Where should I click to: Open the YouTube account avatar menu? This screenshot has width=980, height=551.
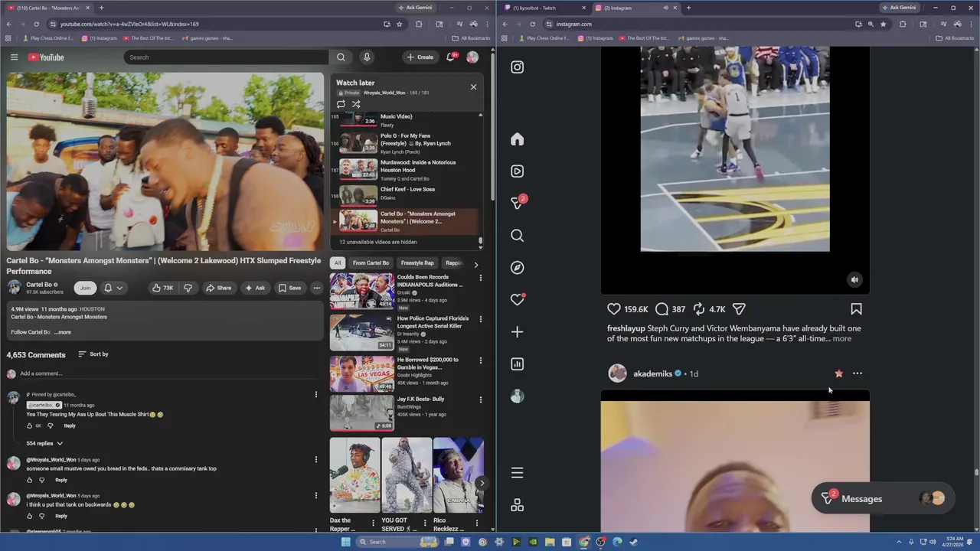point(472,57)
